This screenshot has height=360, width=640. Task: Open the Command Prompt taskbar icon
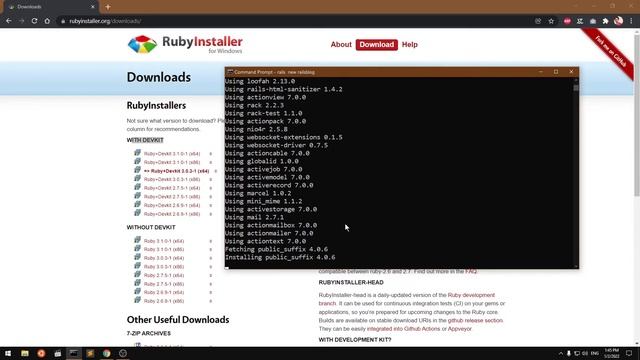pyautogui.click(x=74, y=353)
